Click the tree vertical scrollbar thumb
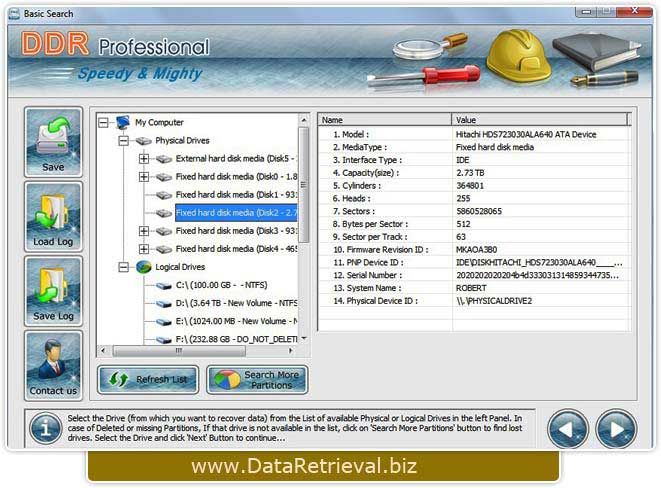661x488 pixels. click(304, 185)
